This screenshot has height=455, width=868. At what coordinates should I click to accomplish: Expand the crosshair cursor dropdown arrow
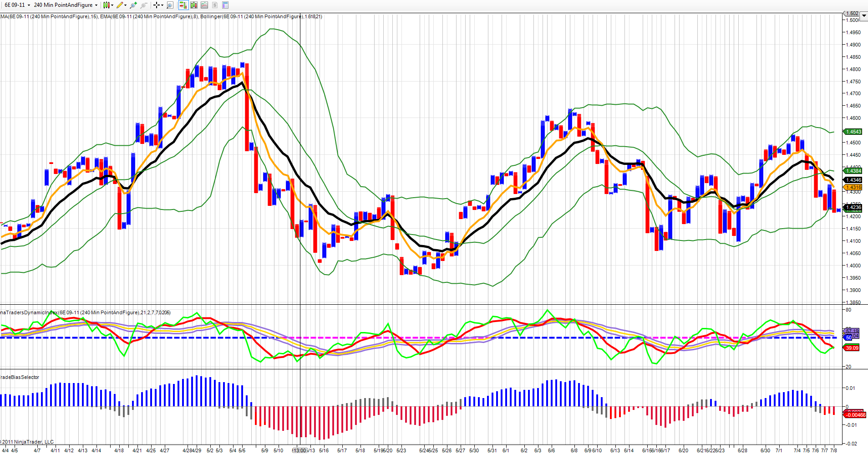[x=162, y=5]
